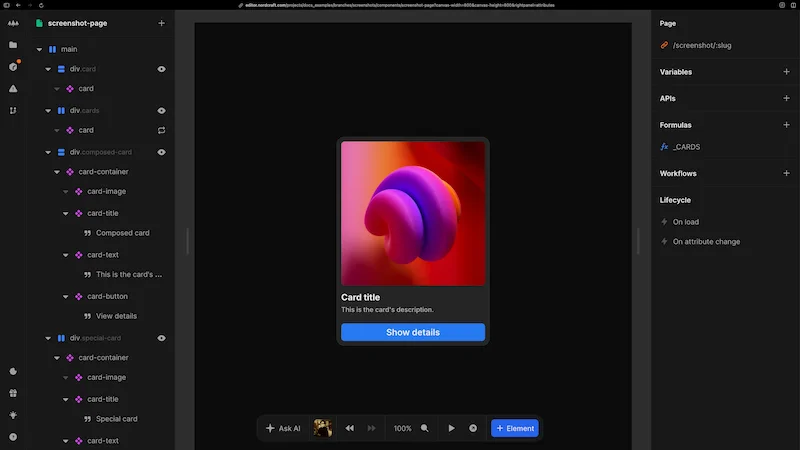Toggle visibility eye of div.card
This screenshot has height=450, width=800.
[161, 69]
